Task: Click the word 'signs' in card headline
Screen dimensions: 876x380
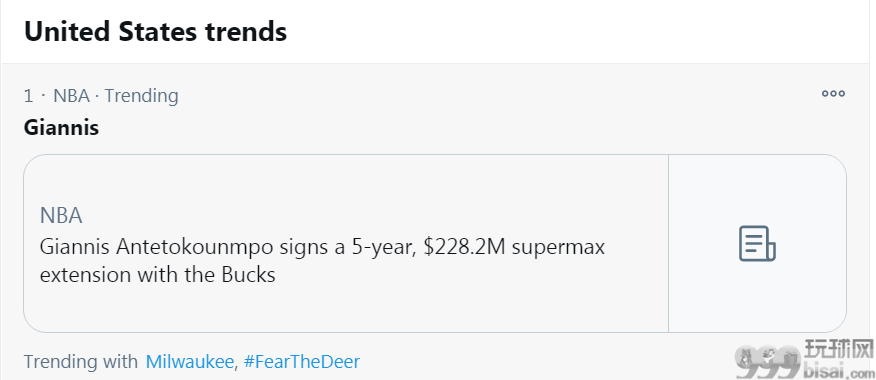Action: [x=302, y=248]
